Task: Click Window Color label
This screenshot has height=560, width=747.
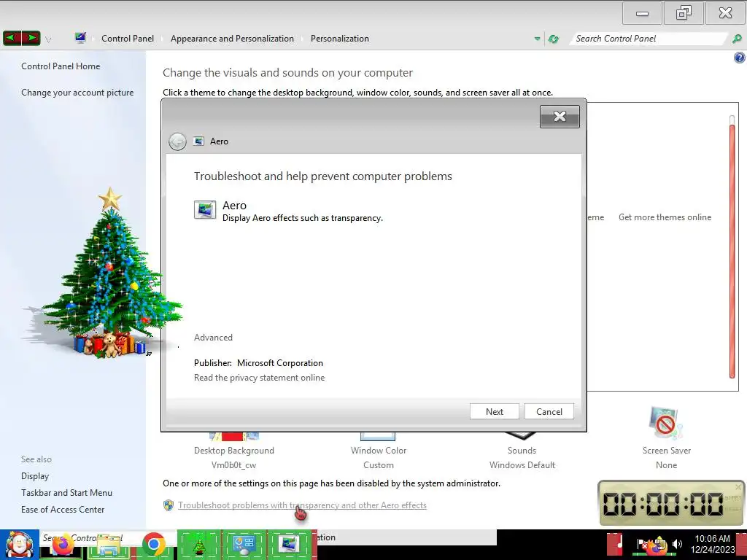Action: (379, 451)
